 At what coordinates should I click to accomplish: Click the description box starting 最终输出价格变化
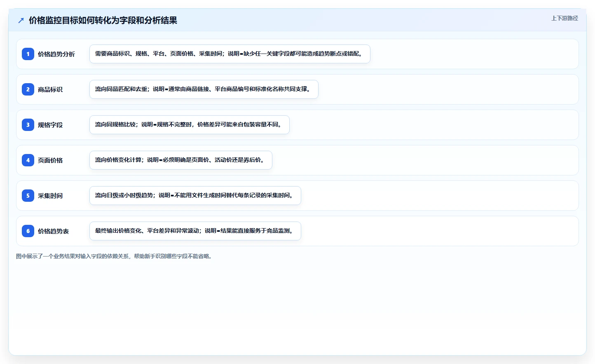[195, 231]
